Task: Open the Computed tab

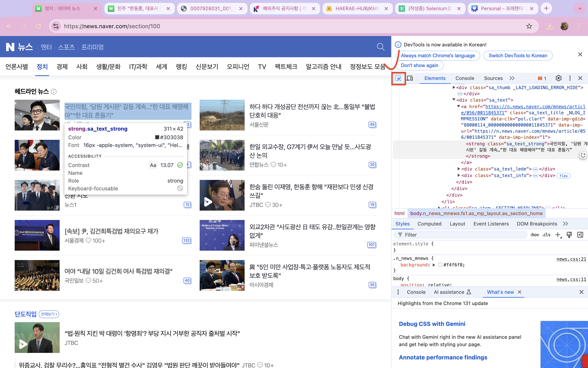Action: click(429, 224)
